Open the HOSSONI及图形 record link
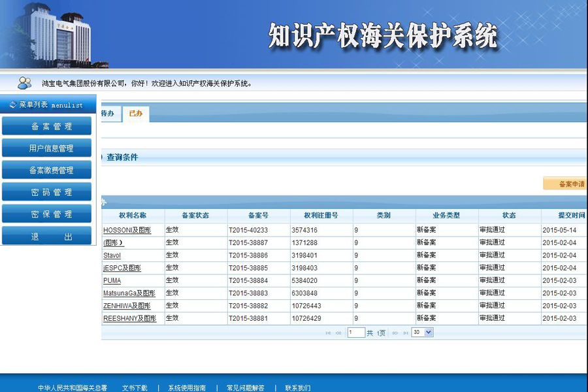 [127, 230]
